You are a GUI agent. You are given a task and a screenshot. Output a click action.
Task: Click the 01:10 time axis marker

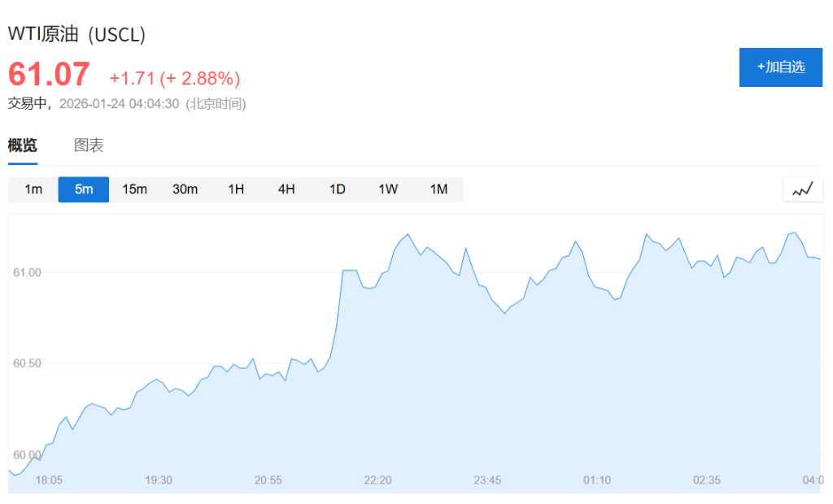(597, 480)
